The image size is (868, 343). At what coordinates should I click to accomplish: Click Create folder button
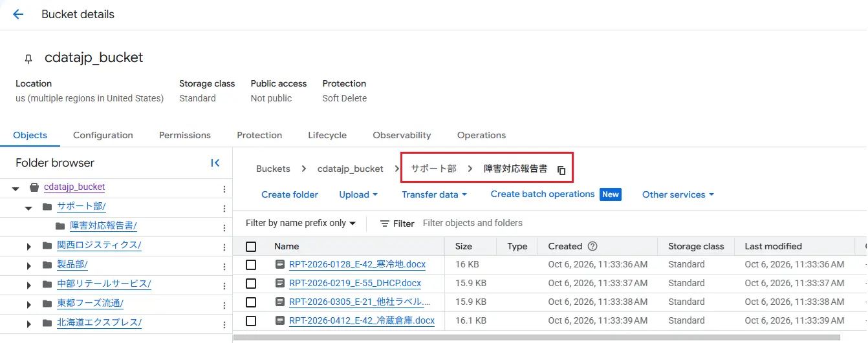(x=290, y=194)
